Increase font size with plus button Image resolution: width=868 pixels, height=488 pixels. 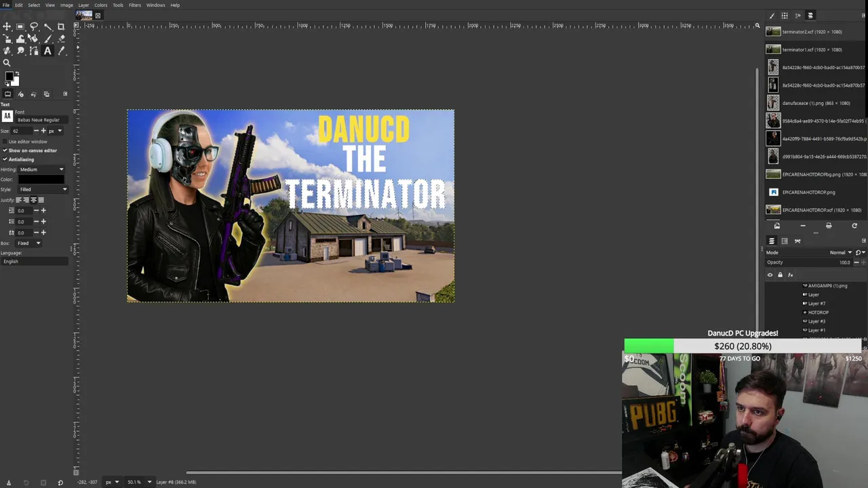coord(43,131)
